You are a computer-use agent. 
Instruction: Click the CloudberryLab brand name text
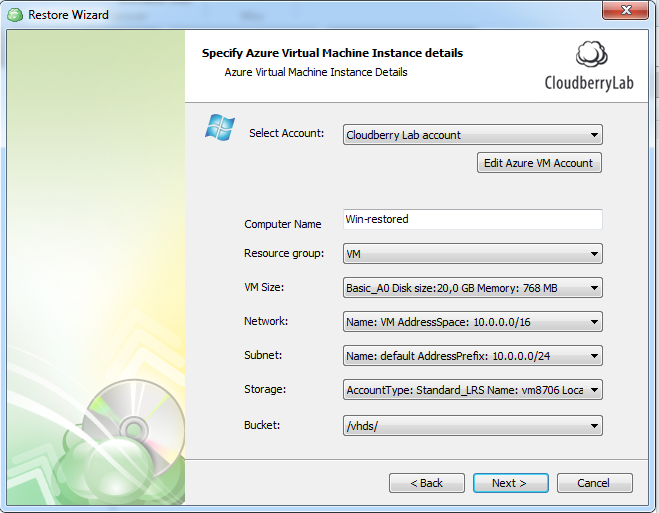click(x=589, y=83)
